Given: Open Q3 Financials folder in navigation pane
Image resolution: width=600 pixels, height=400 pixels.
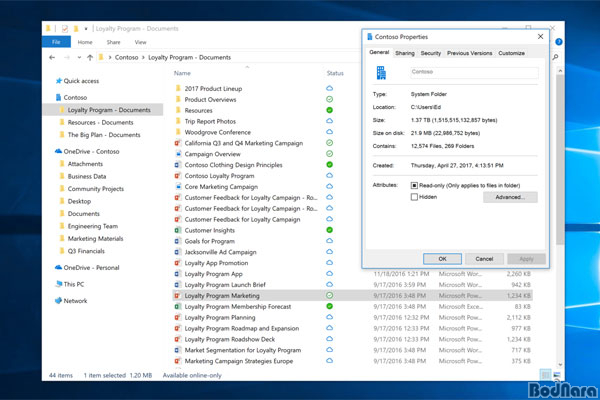Looking at the screenshot, I should coord(86,251).
